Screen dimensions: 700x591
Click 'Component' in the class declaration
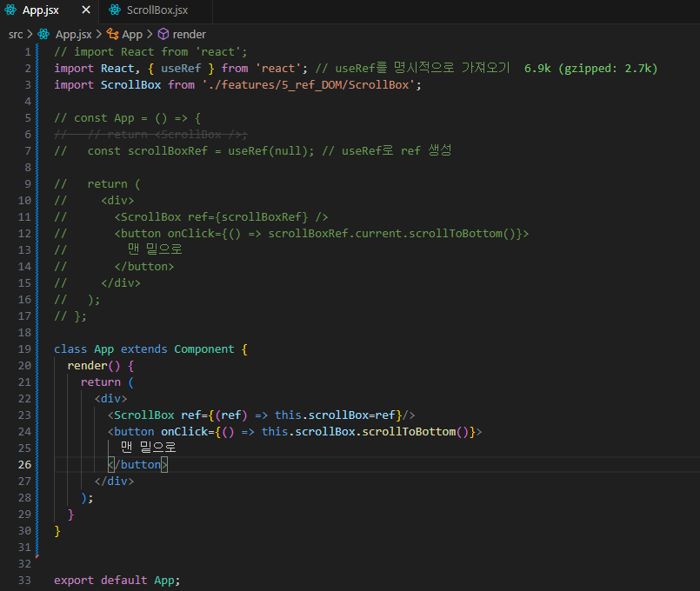[x=204, y=349]
